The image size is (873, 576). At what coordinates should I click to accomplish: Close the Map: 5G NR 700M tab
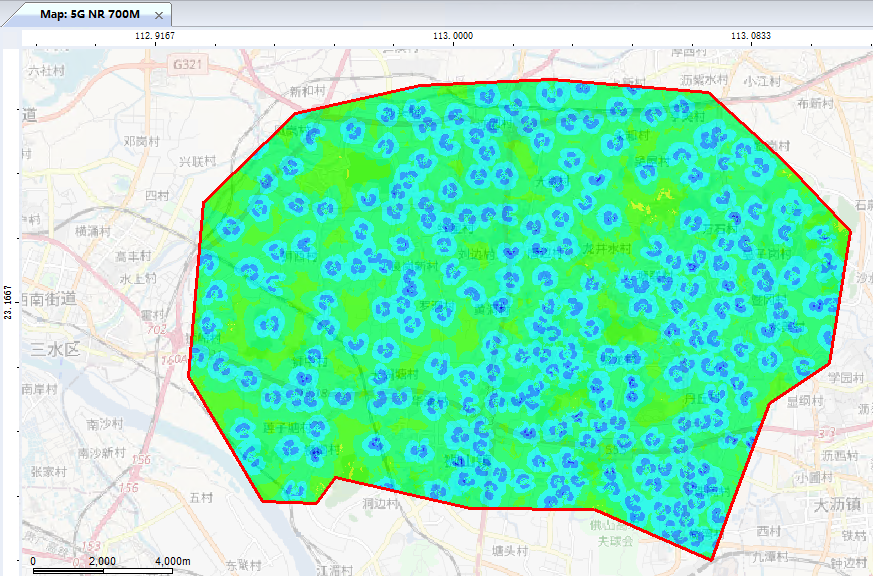159,15
